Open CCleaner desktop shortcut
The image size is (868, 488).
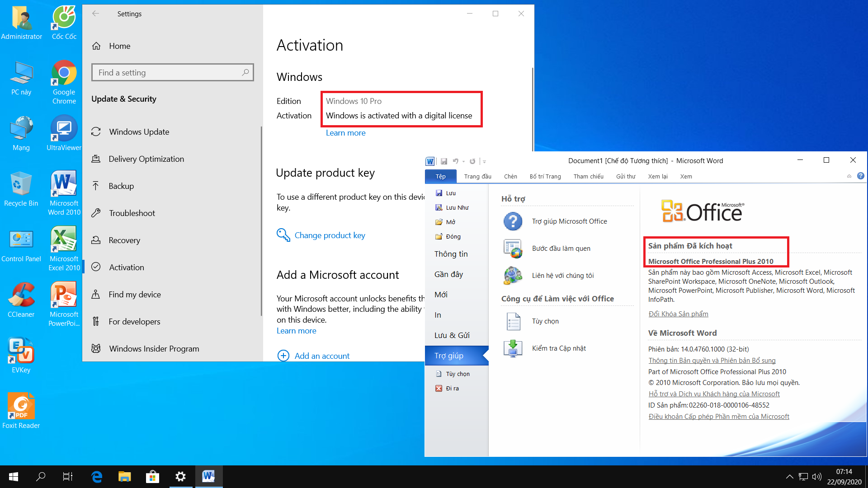click(21, 300)
